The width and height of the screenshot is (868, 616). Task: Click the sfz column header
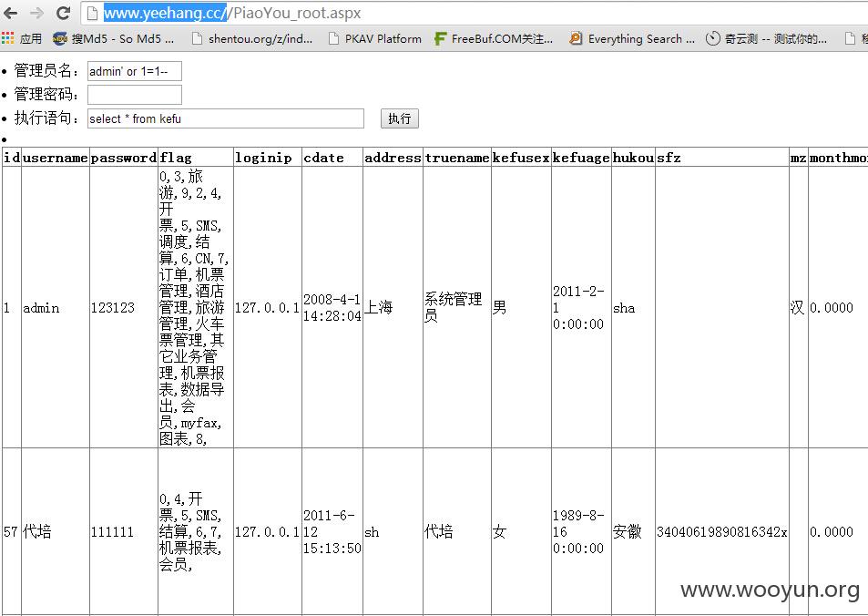[723, 158]
